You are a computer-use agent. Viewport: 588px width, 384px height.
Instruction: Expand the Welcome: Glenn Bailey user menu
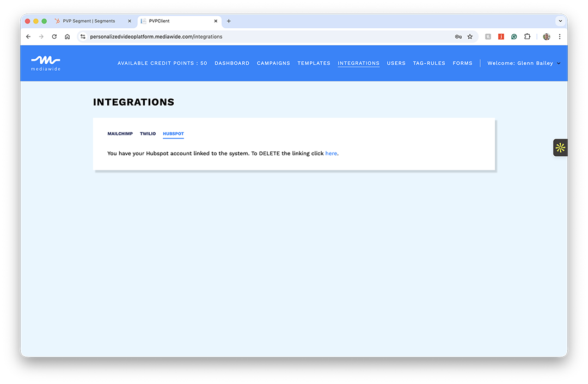click(x=523, y=63)
